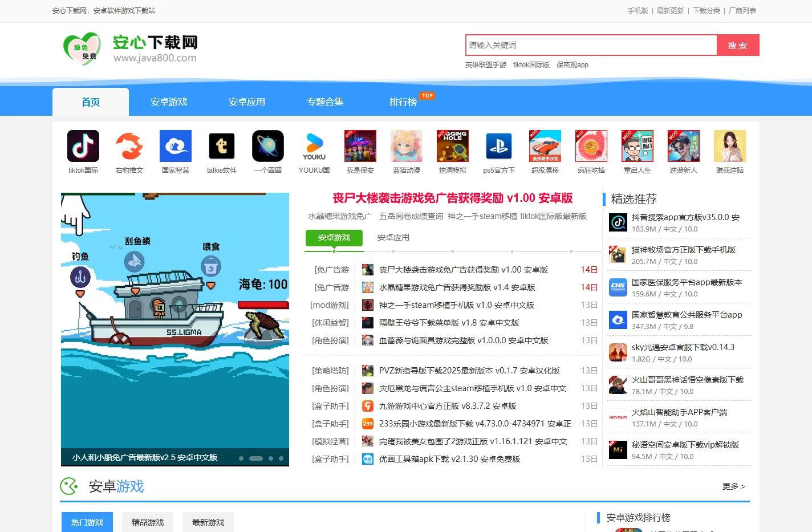The height and width of the screenshot is (532, 812).
Task: Open the 瞧我这脑 game icon
Action: coord(730,146)
